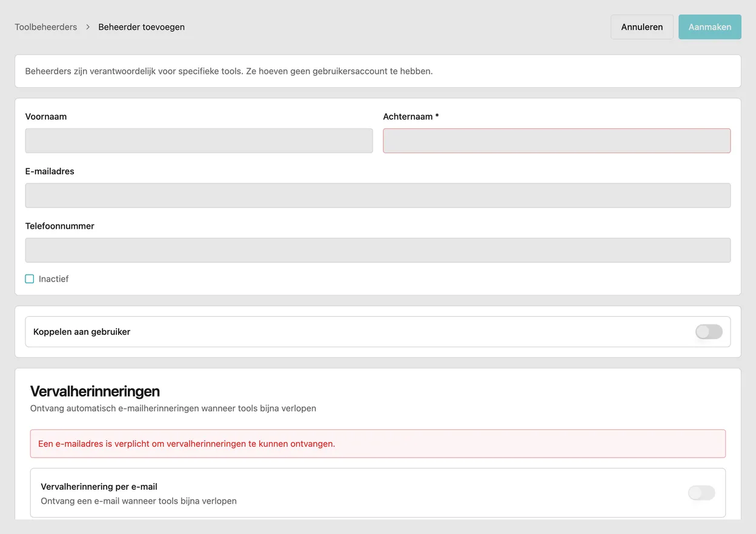Focus the Achternaam input field
The width and height of the screenshot is (756, 534).
point(557,140)
